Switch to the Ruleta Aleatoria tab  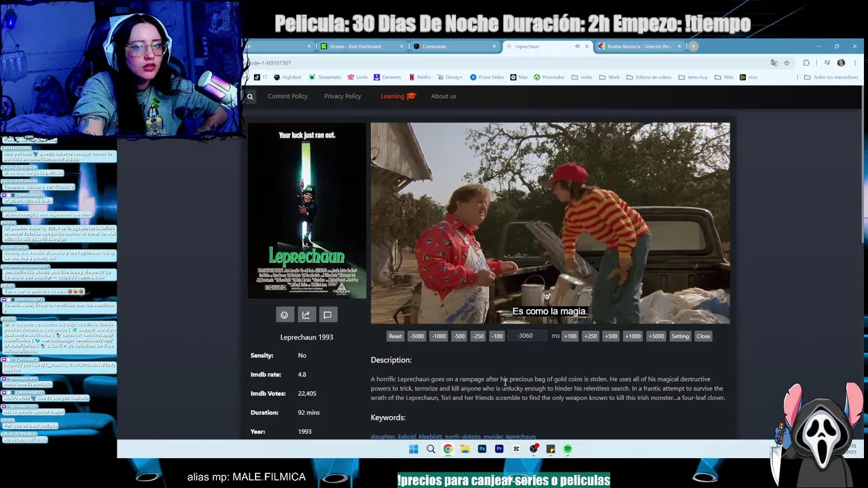click(x=639, y=46)
